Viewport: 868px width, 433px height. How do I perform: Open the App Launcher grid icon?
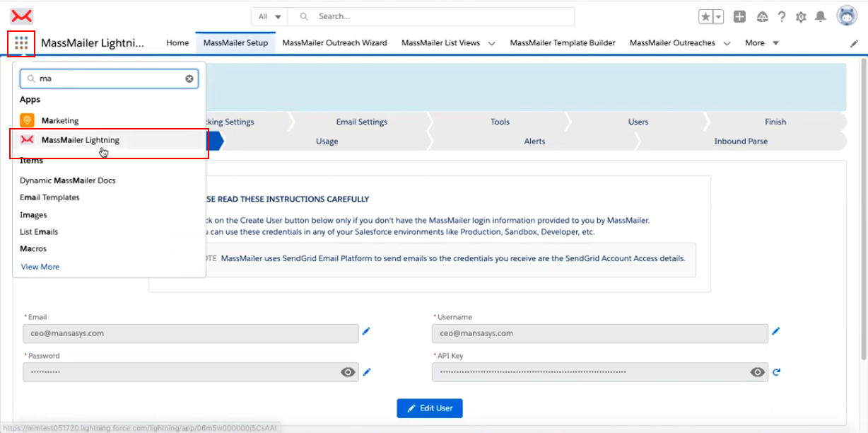tap(21, 43)
